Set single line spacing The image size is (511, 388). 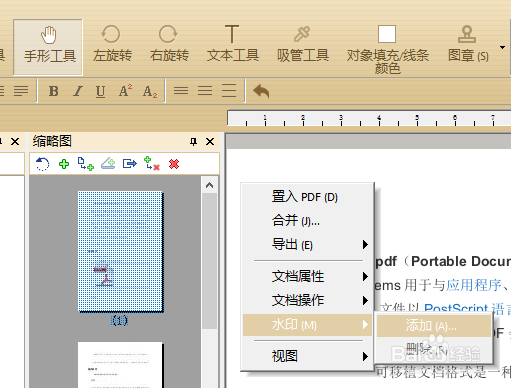pos(181,91)
